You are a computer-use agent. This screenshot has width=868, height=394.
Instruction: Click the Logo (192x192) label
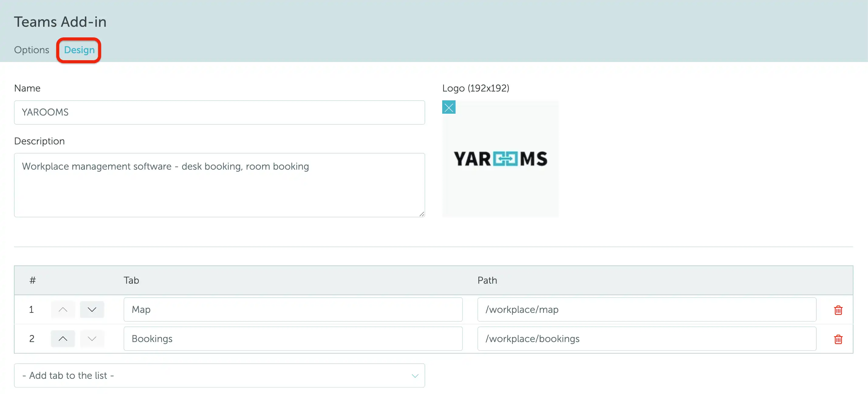(x=475, y=88)
